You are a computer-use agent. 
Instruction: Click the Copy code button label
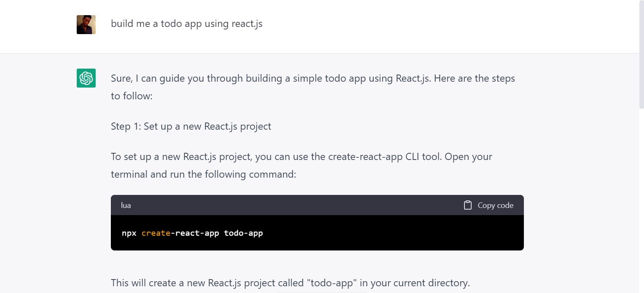tap(495, 205)
